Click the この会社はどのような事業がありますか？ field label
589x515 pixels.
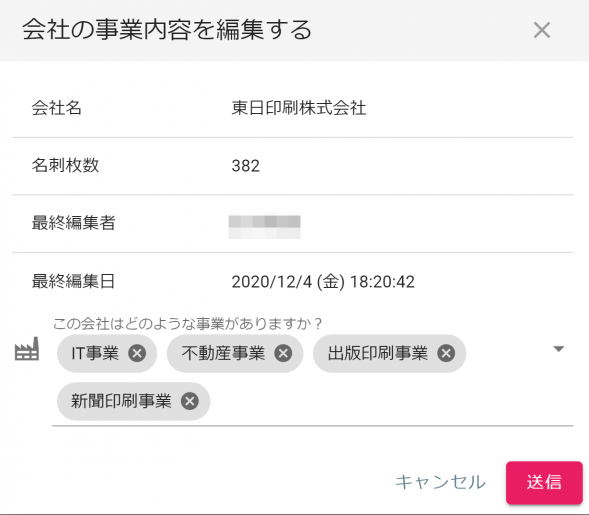(x=187, y=324)
